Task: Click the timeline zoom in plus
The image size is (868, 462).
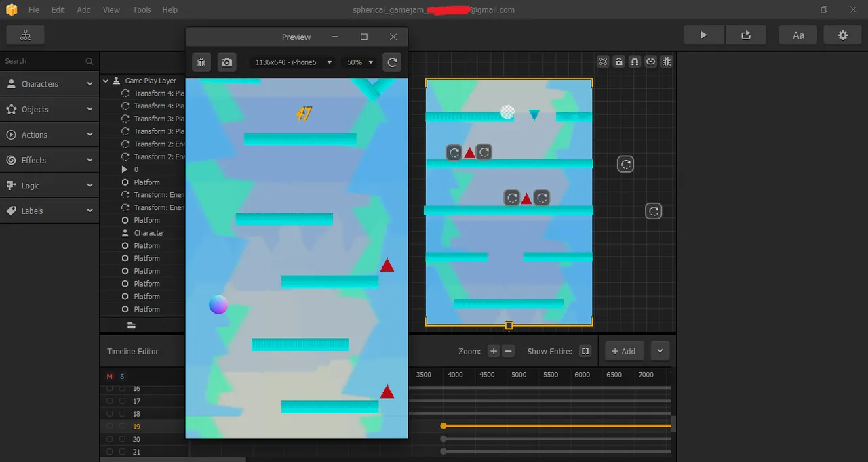Action: point(494,351)
